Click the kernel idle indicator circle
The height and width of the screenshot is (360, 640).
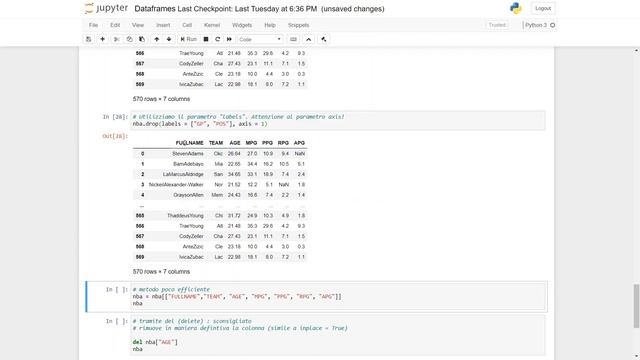(x=553, y=25)
